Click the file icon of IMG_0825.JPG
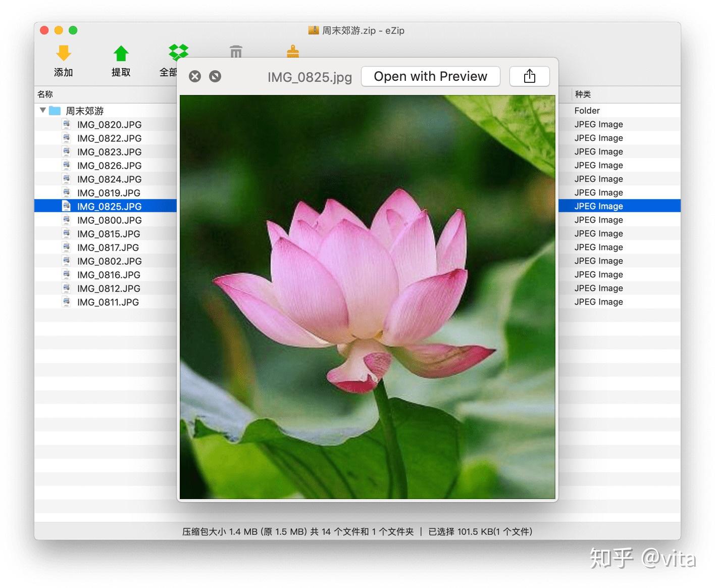This screenshot has height=588, width=715. [x=66, y=206]
